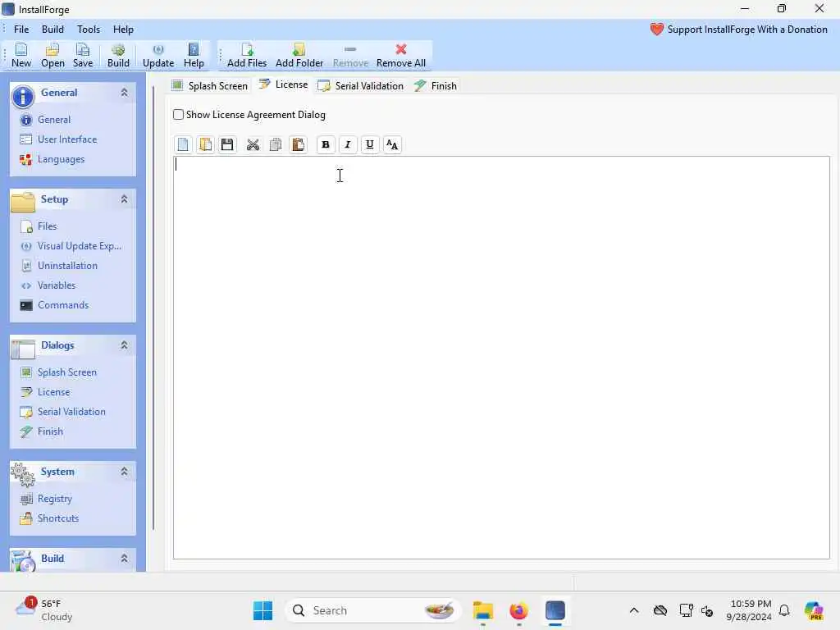Click the Add Files toolbar button
Image resolution: width=840 pixels, height=630 pixels.
[x=246, y=55]
